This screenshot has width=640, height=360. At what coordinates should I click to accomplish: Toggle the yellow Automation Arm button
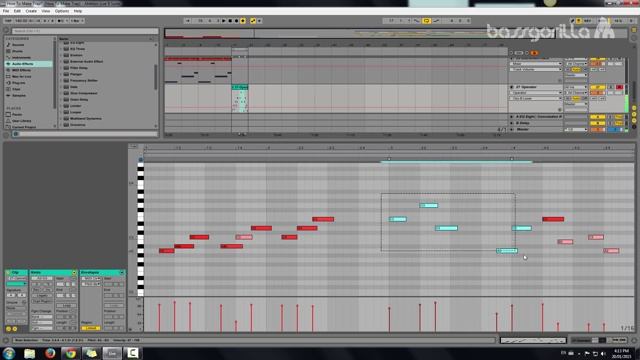point(253,21)
